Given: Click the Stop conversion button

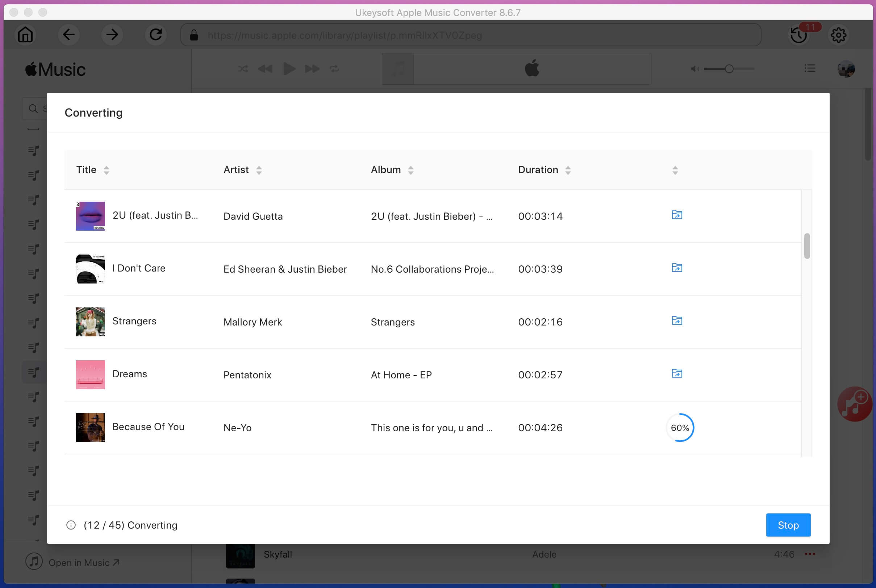Looking at the screenshot, I should (x=788, y=525).
